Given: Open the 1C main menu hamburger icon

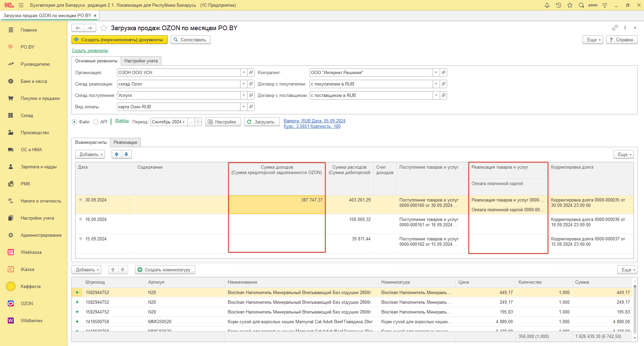Looking at the screenshot, I should (21, 5).
